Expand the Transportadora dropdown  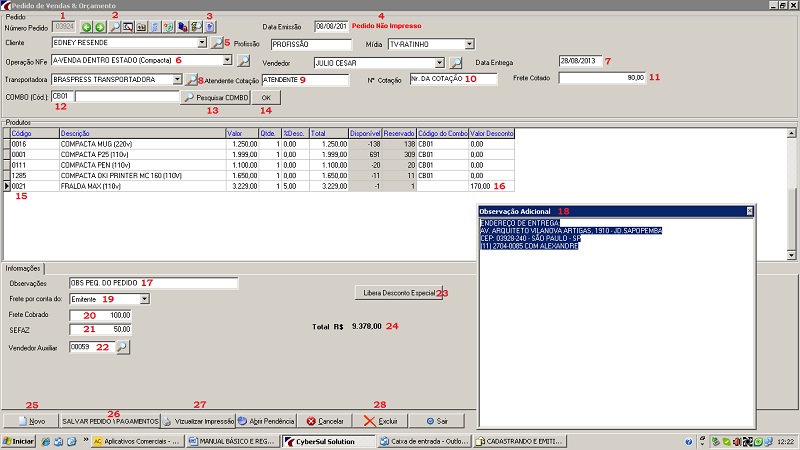pos(177,79)
